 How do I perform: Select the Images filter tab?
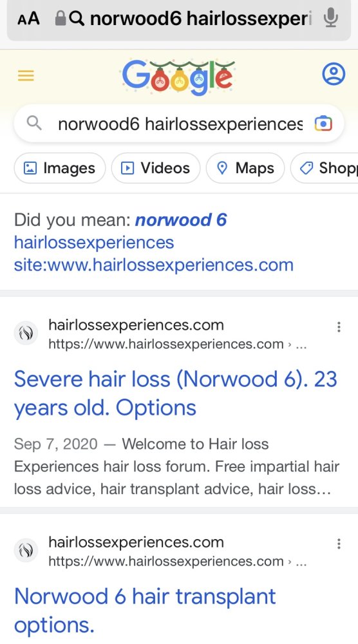coord(60,168)
